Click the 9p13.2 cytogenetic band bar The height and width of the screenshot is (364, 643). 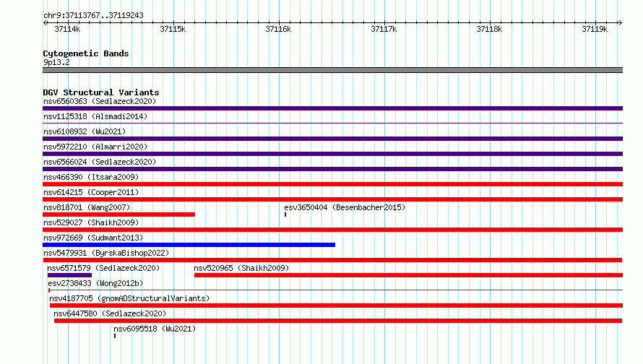pyautogui.click(x=332, y=70)
